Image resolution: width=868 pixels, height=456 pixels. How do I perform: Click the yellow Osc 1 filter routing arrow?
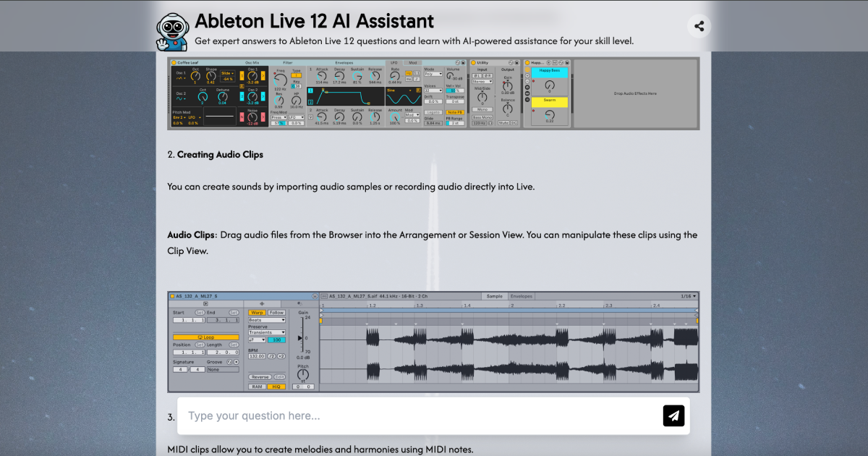pyautogui.click(x=263, y=76)
